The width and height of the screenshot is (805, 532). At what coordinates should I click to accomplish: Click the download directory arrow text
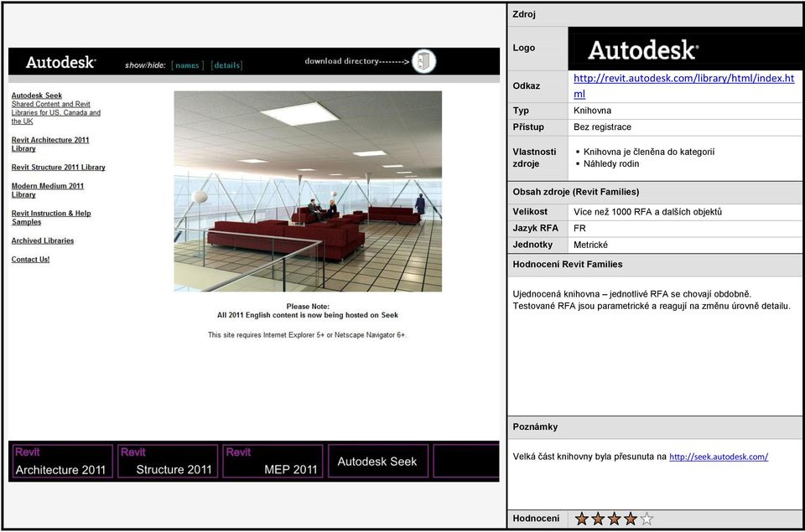357,61
